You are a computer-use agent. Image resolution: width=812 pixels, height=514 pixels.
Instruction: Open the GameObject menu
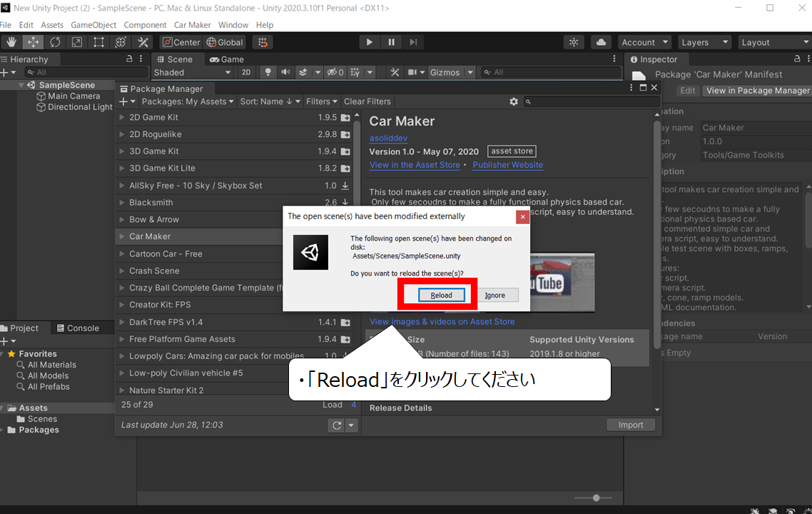tap(93, 25)
